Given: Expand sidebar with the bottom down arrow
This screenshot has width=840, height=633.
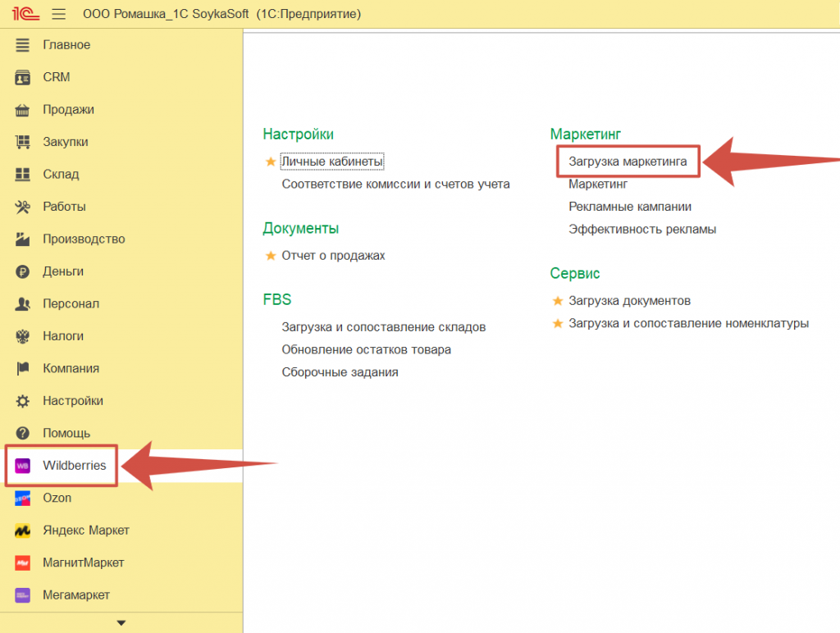Looking at the screenshot, I should 121,623.
